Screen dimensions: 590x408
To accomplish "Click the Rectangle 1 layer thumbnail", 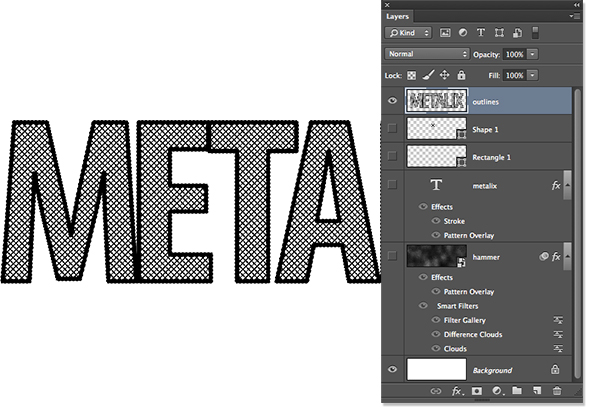I will pyautogui.click(x=436, y=156).
